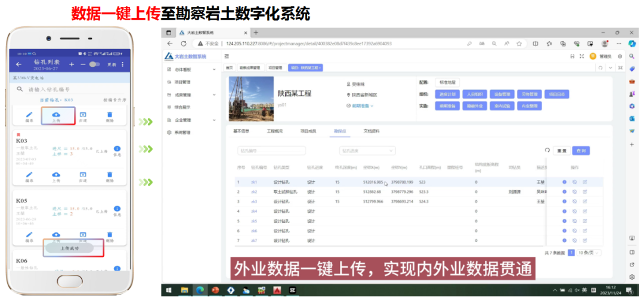644x301 pixels.
Task: Tap blue info icon on K03 card
Action: [x=117, y=149]
